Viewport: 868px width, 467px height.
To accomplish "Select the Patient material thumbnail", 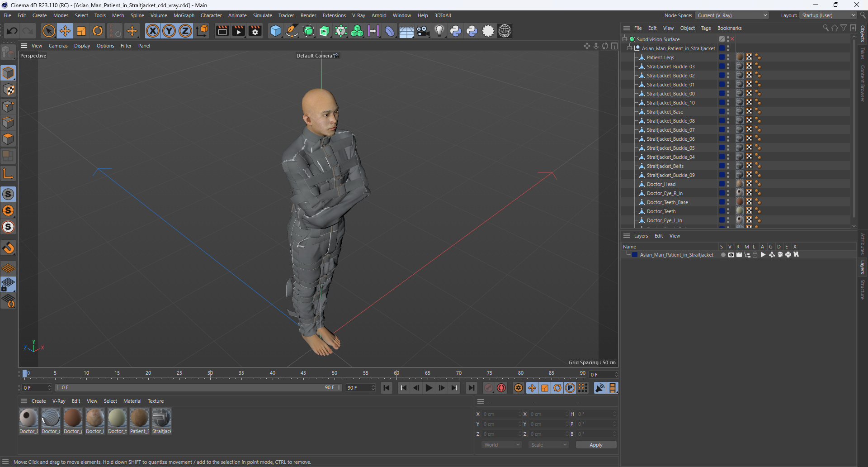I will 139,418.
